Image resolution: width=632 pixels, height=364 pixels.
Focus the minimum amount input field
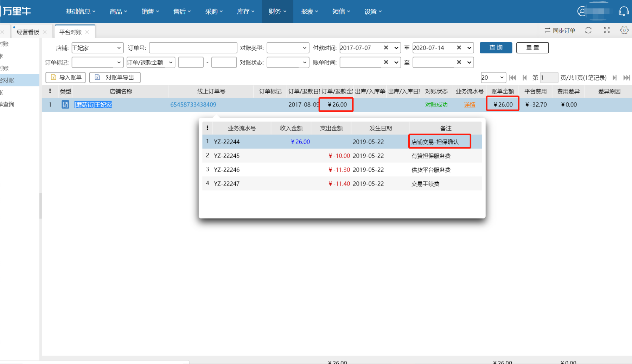pyautogui.click(x=191, y=63)
